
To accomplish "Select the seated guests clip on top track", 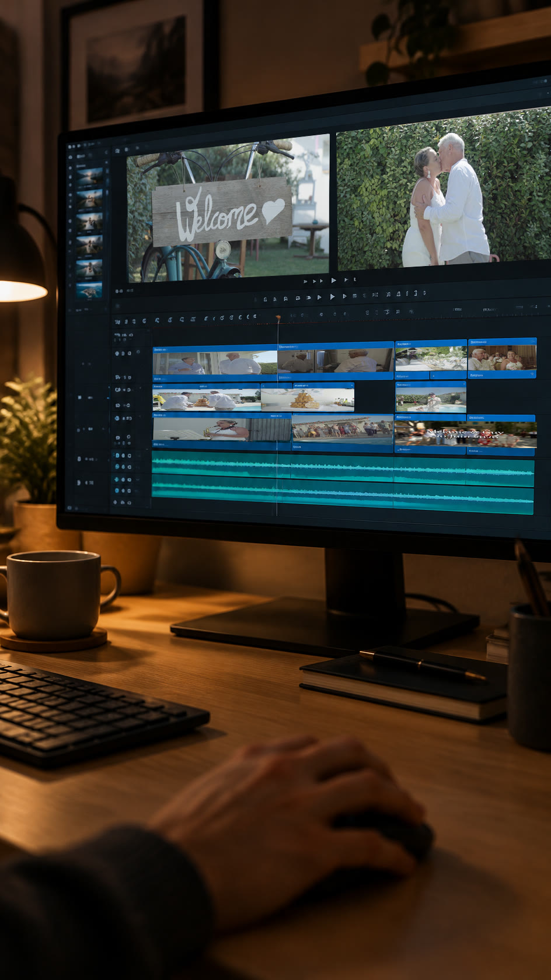I will click(x=502, y=358).
